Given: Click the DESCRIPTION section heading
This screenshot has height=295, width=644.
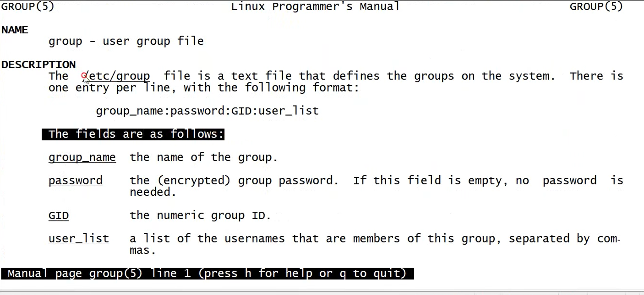Looking at the screenshot, I should tap(38, 64).
